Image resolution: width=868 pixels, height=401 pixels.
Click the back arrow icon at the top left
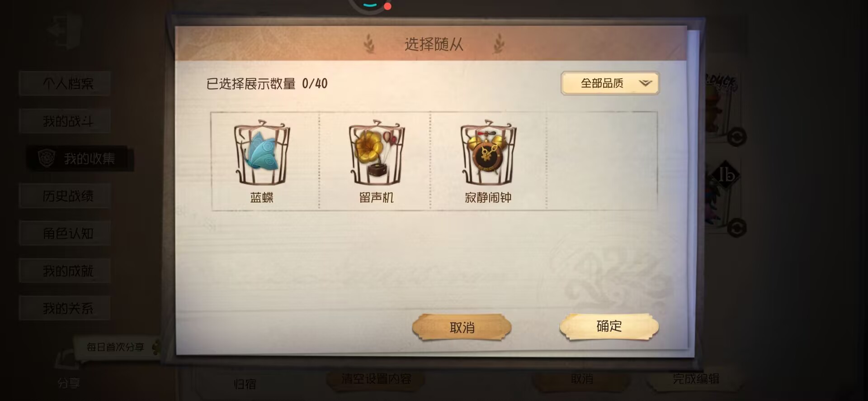[65, 31]
